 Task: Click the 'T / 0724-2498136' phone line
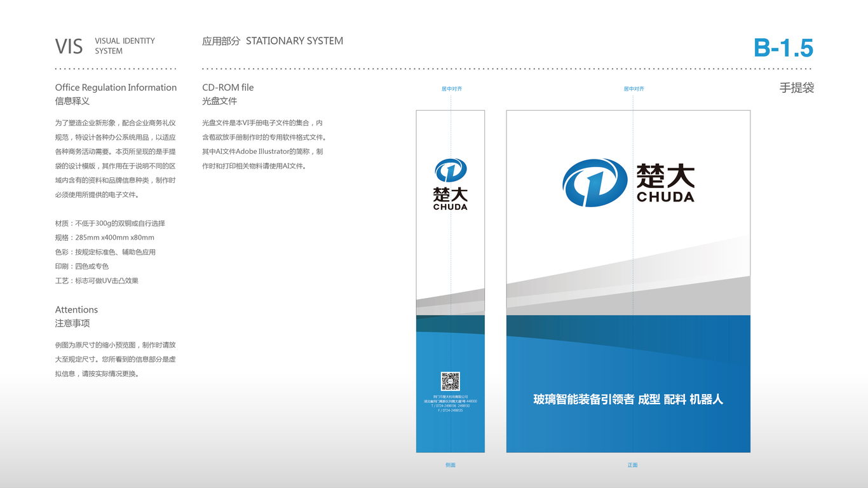[451, 406]
